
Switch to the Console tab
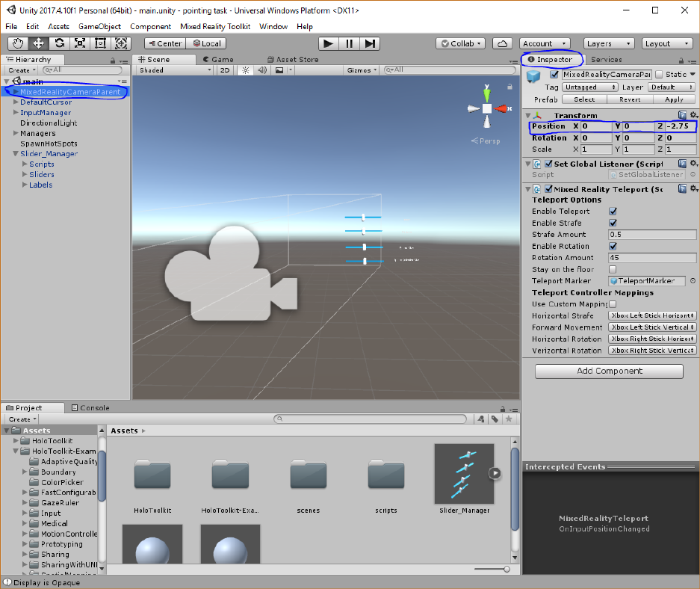tap(90, 408)
